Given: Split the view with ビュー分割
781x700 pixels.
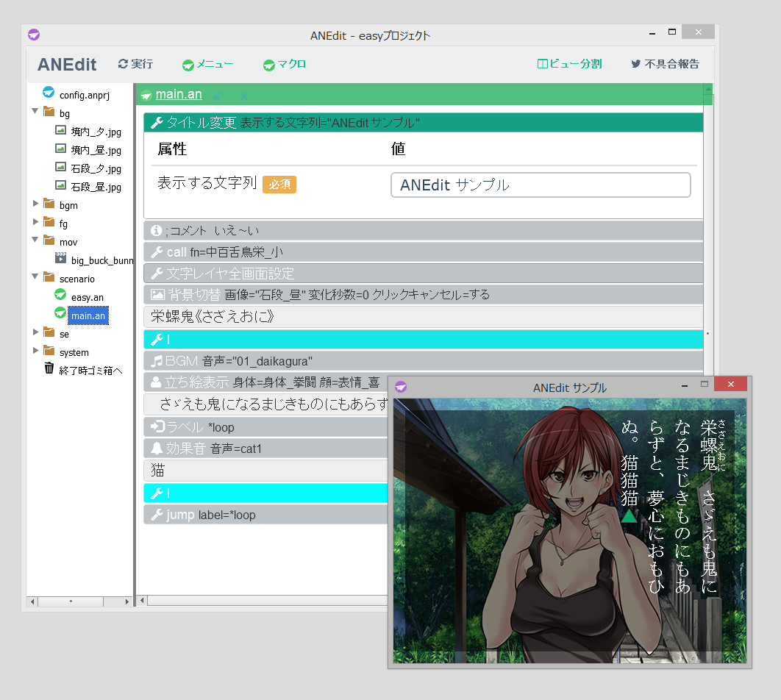Looking at the screenshot, I should (x=569, y=64).
